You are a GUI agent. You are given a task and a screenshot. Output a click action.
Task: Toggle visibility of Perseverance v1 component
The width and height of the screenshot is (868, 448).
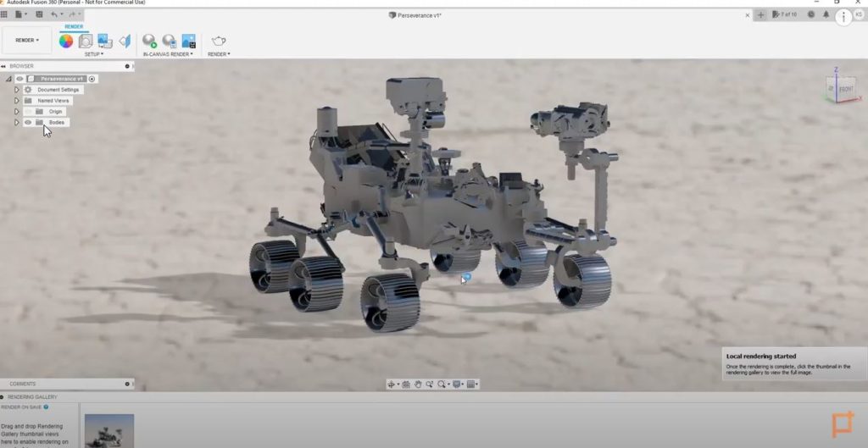point(20,79)
